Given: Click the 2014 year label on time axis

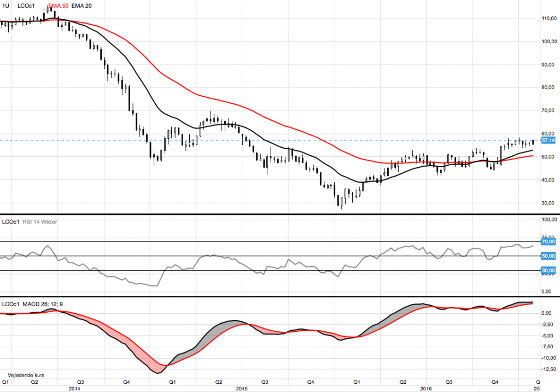Looking at the screenshot, I should 74,388.
